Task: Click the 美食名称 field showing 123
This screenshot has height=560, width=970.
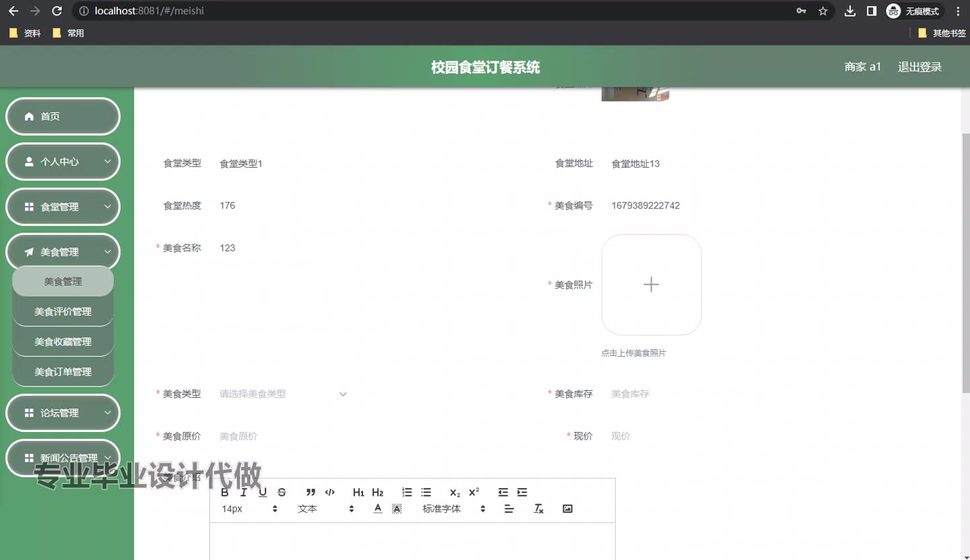Action: click(283, 248)
